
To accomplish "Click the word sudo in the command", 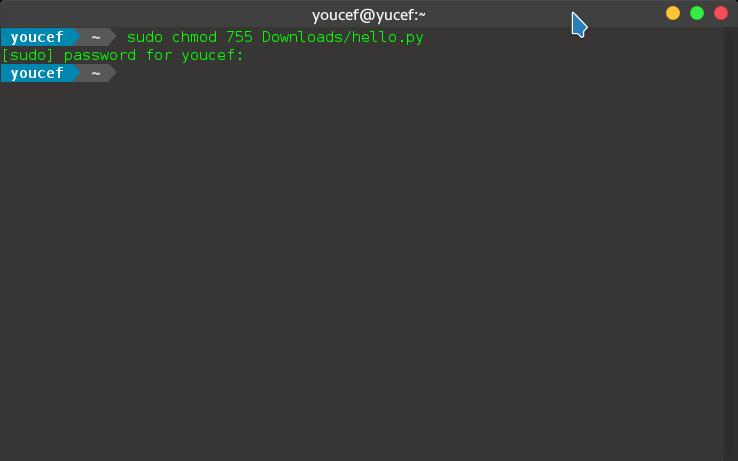I will 145,37.
